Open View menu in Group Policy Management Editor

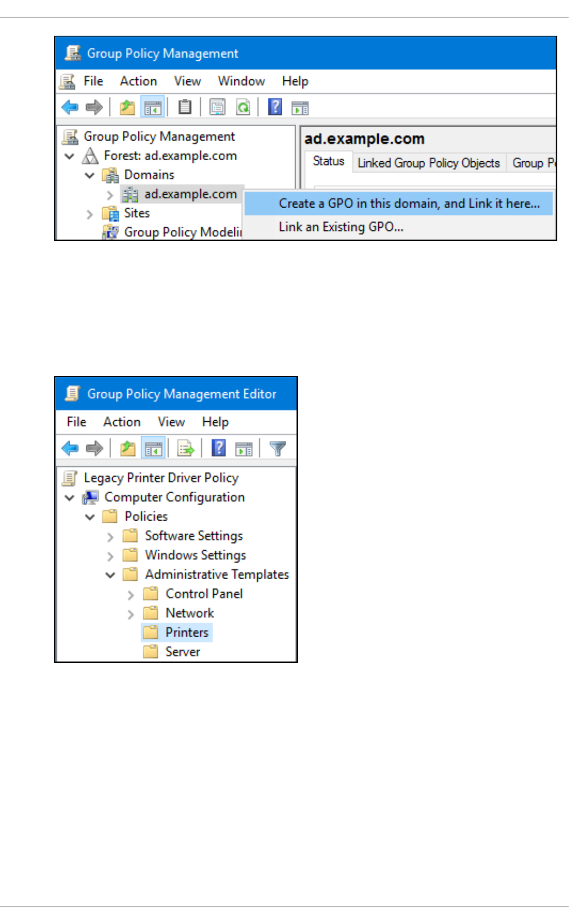pos(171,422)
